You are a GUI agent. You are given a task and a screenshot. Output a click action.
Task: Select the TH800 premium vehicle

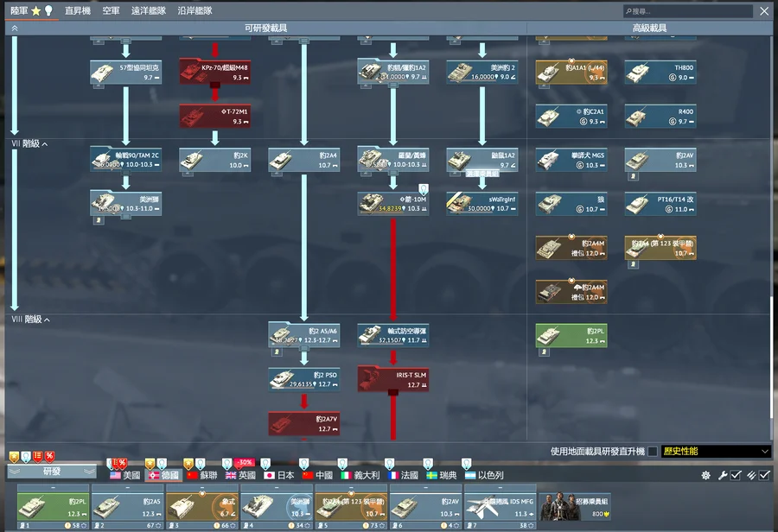[660, 72]
